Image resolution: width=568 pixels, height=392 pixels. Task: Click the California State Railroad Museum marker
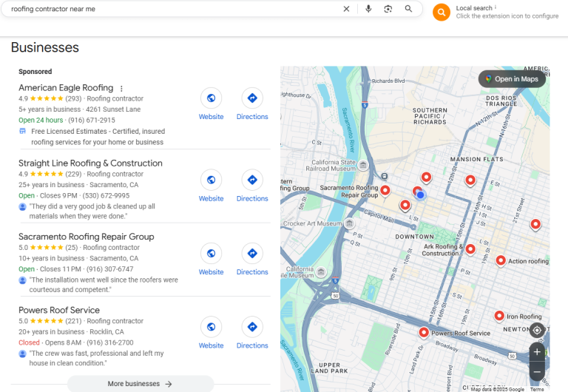363,165
